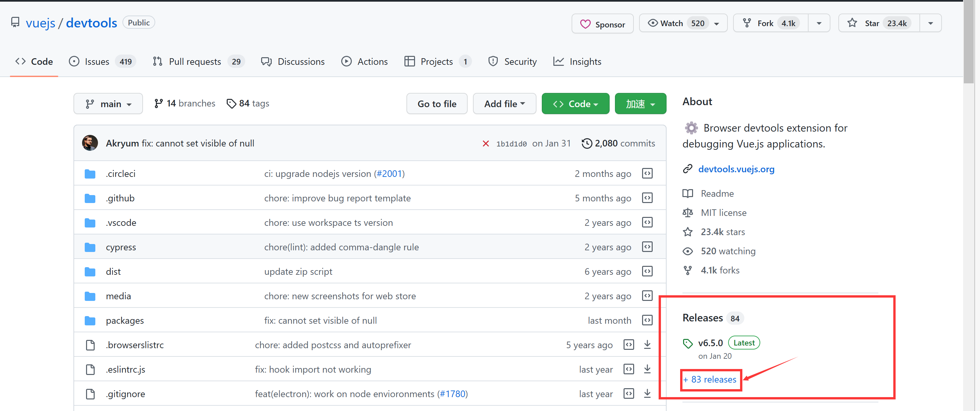
Task: Open the main branch dropdown
Action: click(108, 104)
